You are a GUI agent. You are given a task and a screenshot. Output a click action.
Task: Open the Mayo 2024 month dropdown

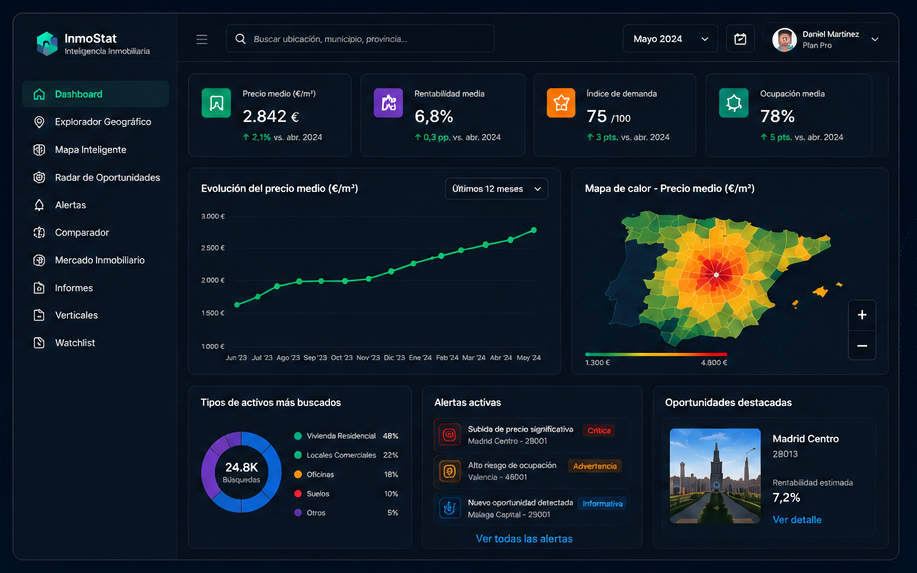[x=670, y=39]
